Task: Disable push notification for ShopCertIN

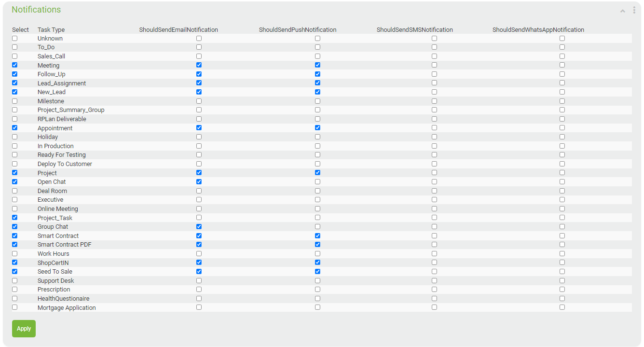Action: click(317, 263)
